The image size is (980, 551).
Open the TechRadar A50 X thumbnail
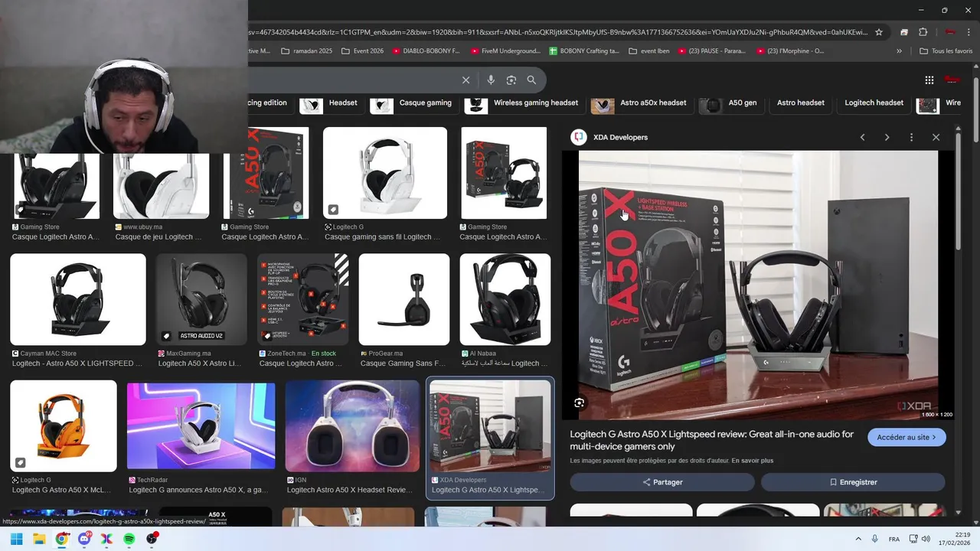tap(201, 425)
